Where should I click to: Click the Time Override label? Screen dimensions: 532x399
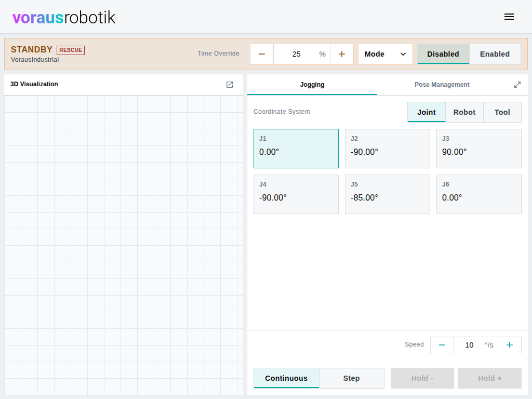coord(219,54)
